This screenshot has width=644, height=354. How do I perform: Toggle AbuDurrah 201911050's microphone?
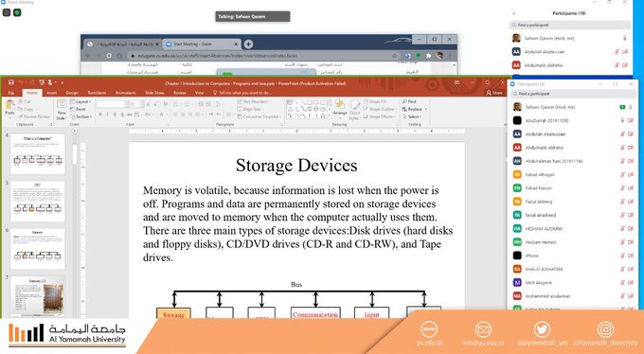(622, 121)
